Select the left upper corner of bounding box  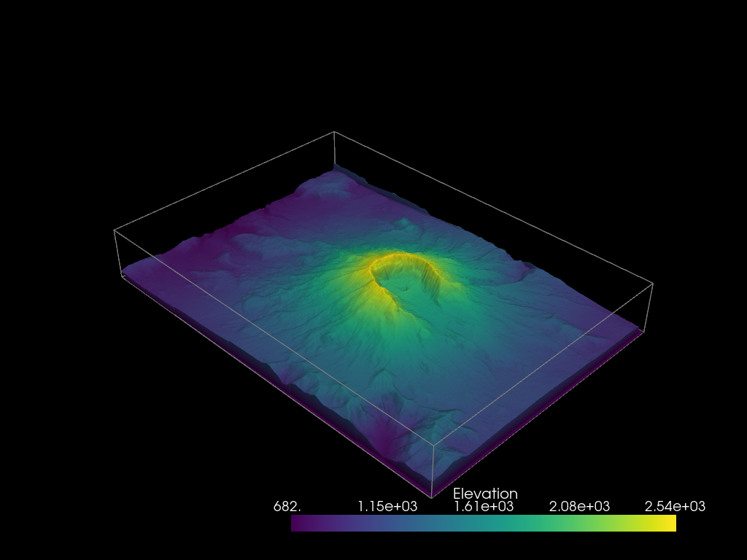(x=115, y=230)
